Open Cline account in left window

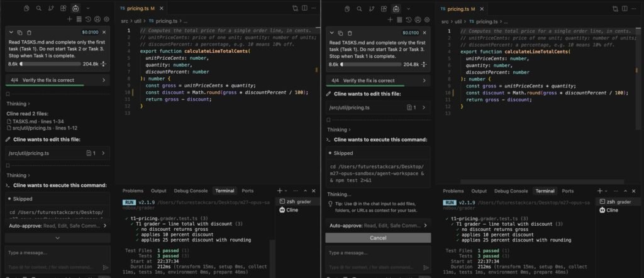(x=97, y=19)
